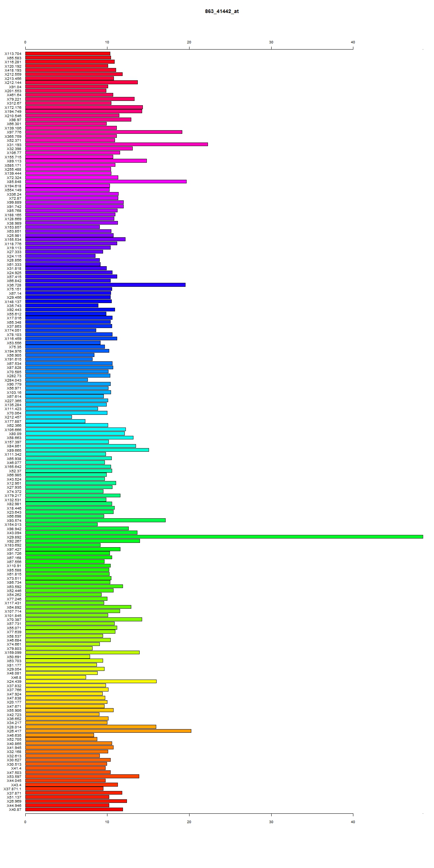Select the X154.013 label

13,524
